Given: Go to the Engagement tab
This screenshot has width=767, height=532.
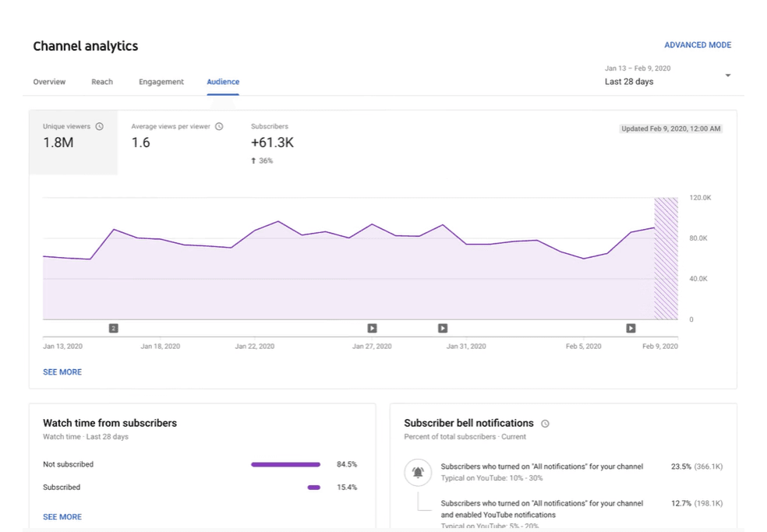Looking at the screenshot, I should click(x=161, y=82).
